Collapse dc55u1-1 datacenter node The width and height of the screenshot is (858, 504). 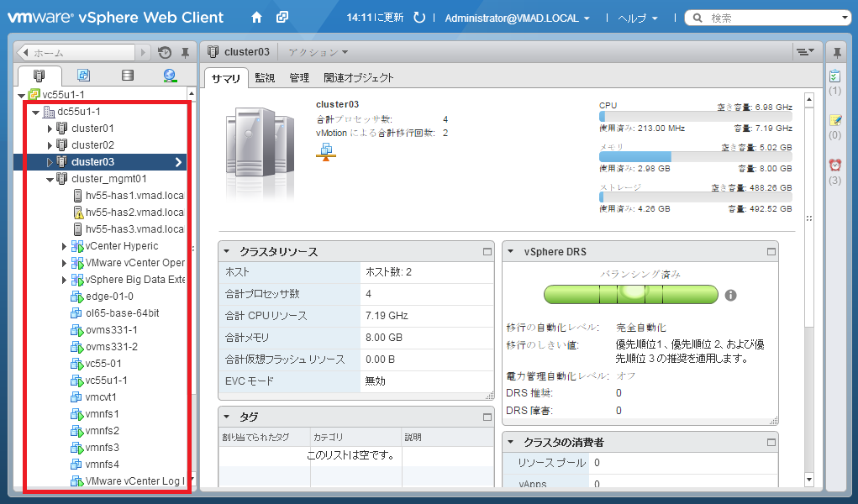pyautogui.click(x=35, y=113)
